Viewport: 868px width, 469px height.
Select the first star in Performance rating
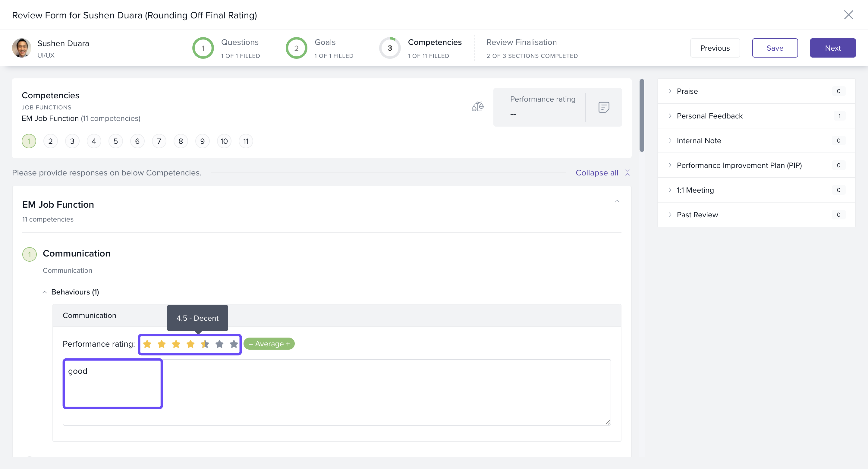(147, 344)
